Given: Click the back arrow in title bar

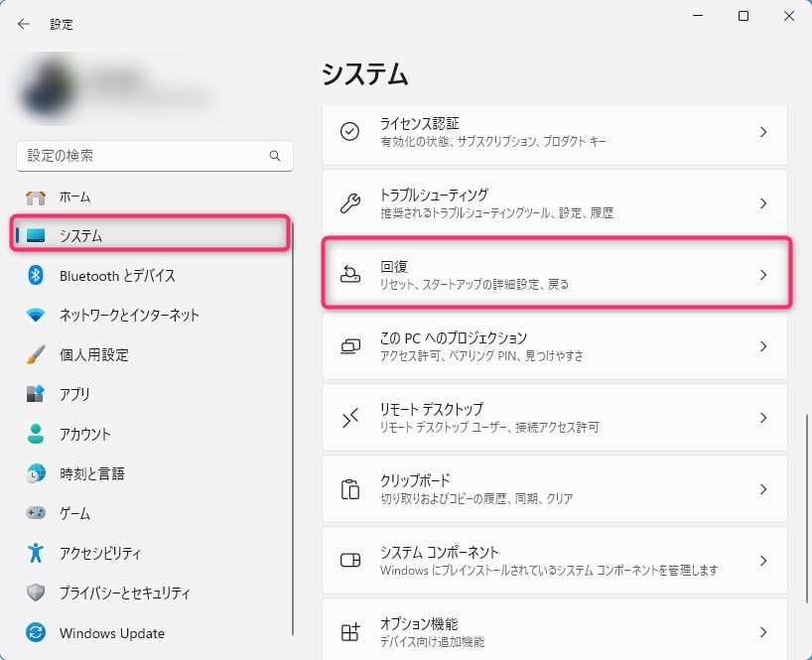Looking at the screenshot, I should point(24,24).
